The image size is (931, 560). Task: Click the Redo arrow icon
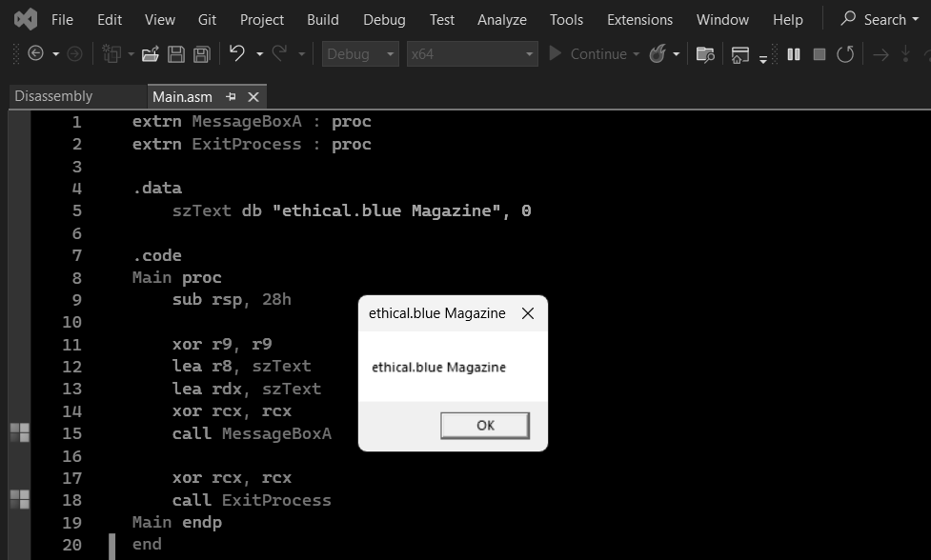click(279, 53)
